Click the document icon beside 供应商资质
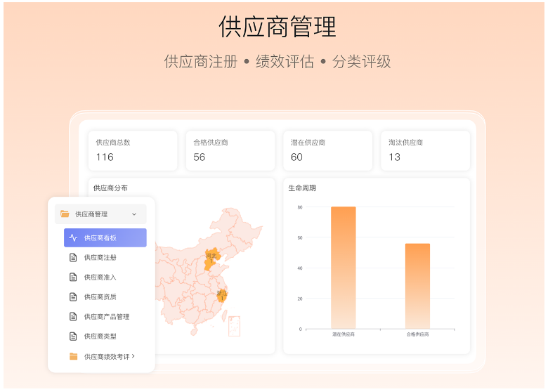 pyautogui.click(x=73, y=297)
